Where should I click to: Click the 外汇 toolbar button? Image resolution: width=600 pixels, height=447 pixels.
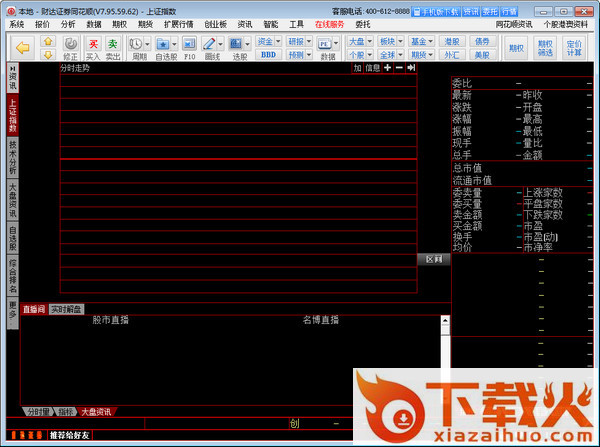452,55
